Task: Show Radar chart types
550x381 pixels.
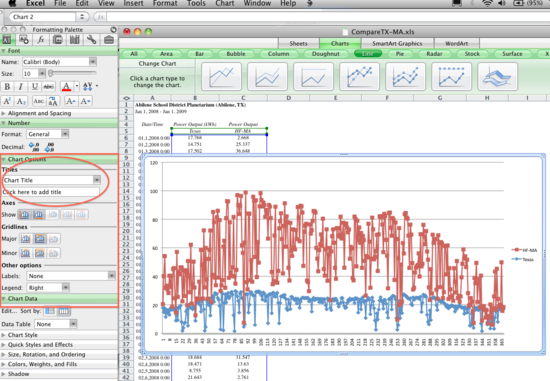Action: pos(434,54)
